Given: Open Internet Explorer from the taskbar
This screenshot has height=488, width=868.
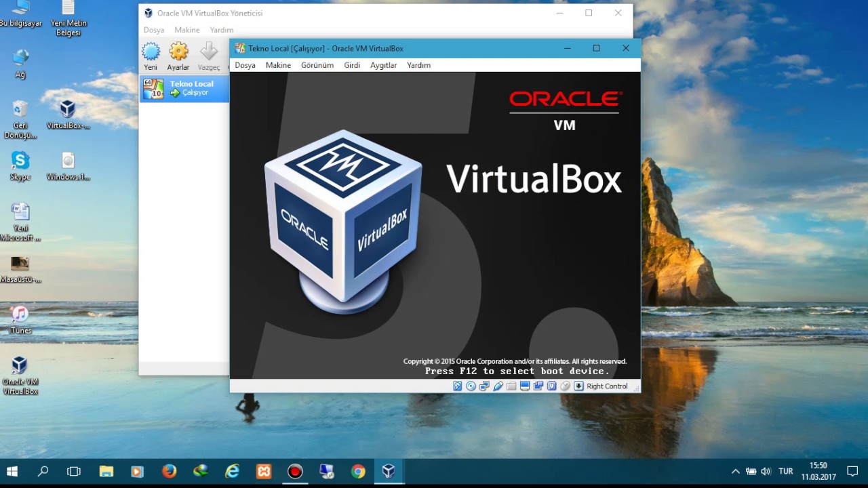Looking at the screenshot, I should (233, 472).
